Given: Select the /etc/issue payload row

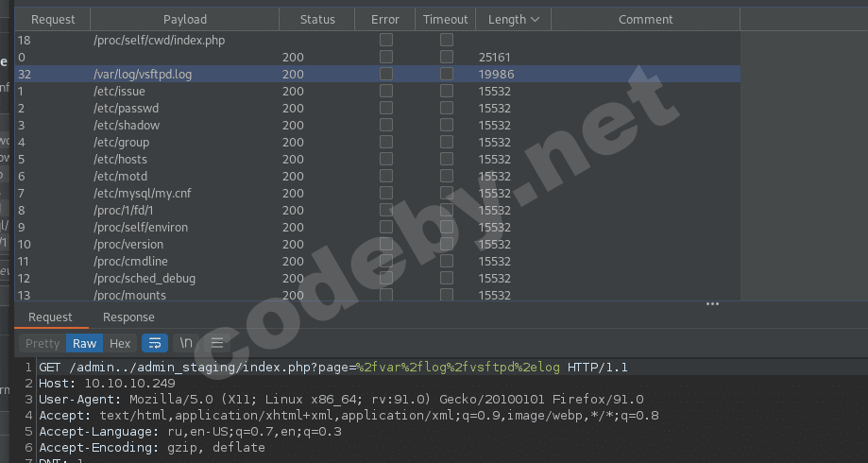Looking at the screenshot, I should tap(378, 91).
